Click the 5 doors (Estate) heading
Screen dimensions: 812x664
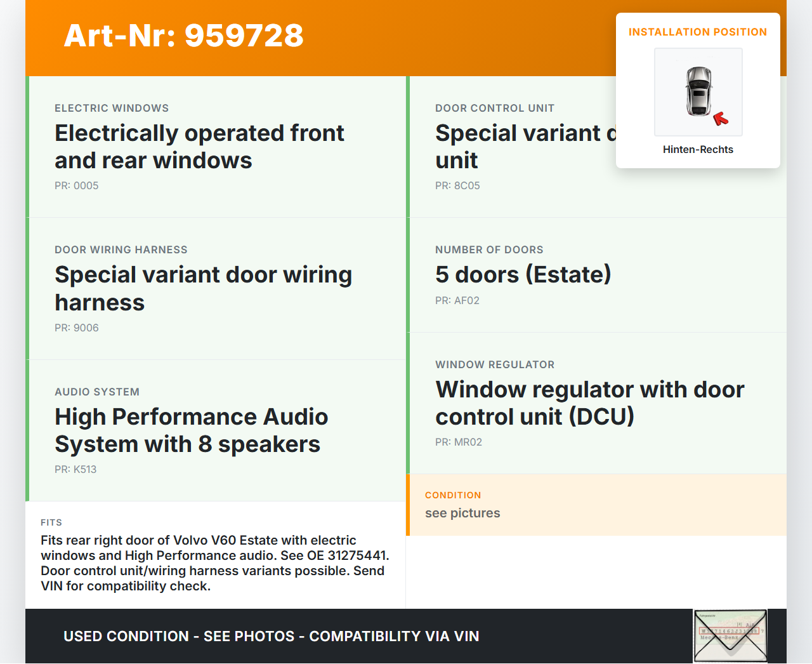(x=523, y=275)
